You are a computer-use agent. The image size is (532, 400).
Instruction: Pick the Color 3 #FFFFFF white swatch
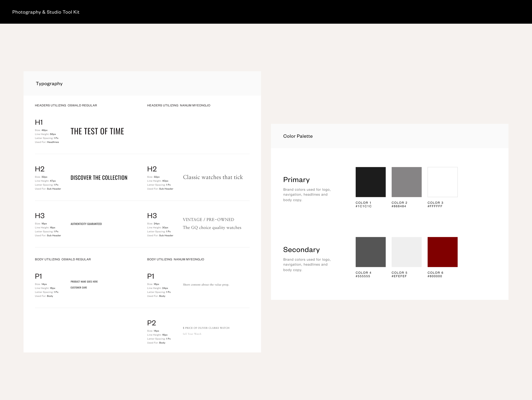tap(442, 182)
